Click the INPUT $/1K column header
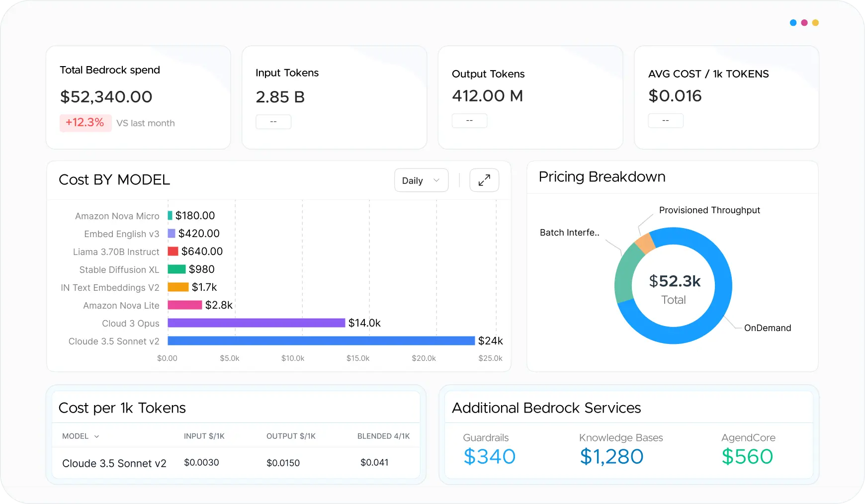Image resolution: width=865 pixels, height=504 pixels. (x=204, y=436)
